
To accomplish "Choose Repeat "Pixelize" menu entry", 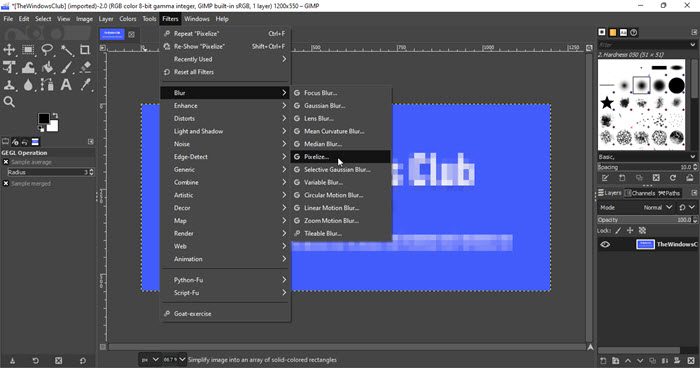I will click(225, 33).
